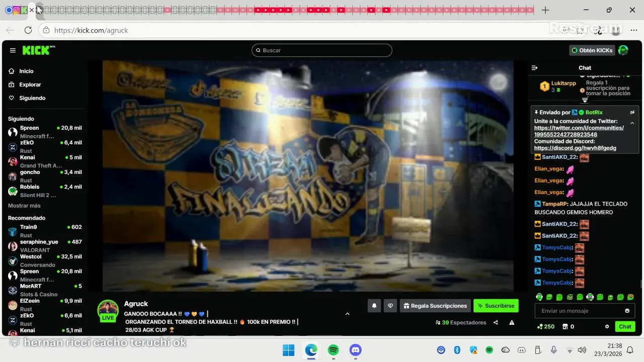The height and width of the screenshot is (362, 644).
Task: Click the chat scrollbar
Action: (641, 284)
